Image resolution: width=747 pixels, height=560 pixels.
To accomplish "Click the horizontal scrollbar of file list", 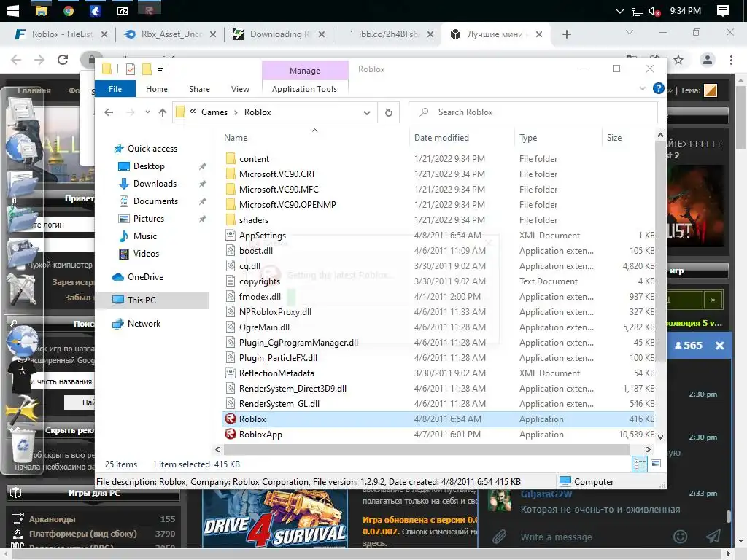I will pos(426,449).
